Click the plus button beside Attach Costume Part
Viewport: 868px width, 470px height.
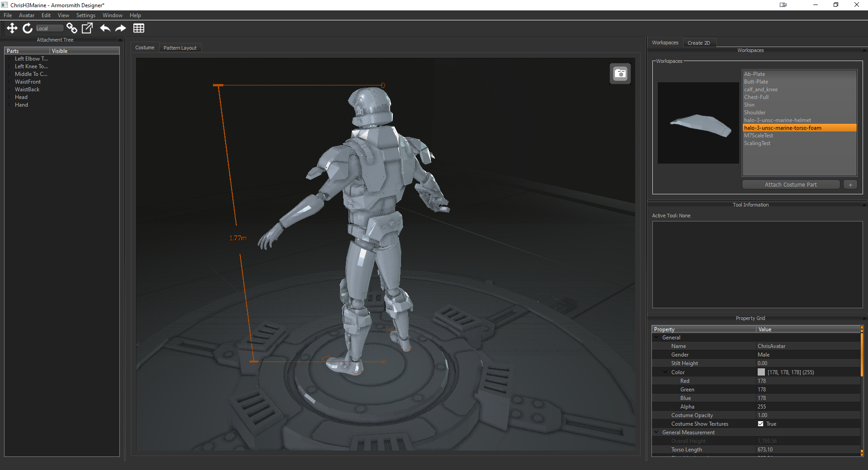click(x=850, y=185)
